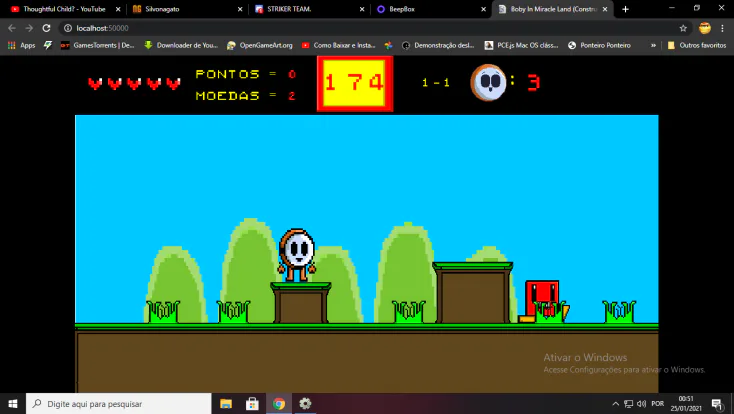Open the Demonstração desl... bookmark
734x414 pixels.
click(438, 45)
